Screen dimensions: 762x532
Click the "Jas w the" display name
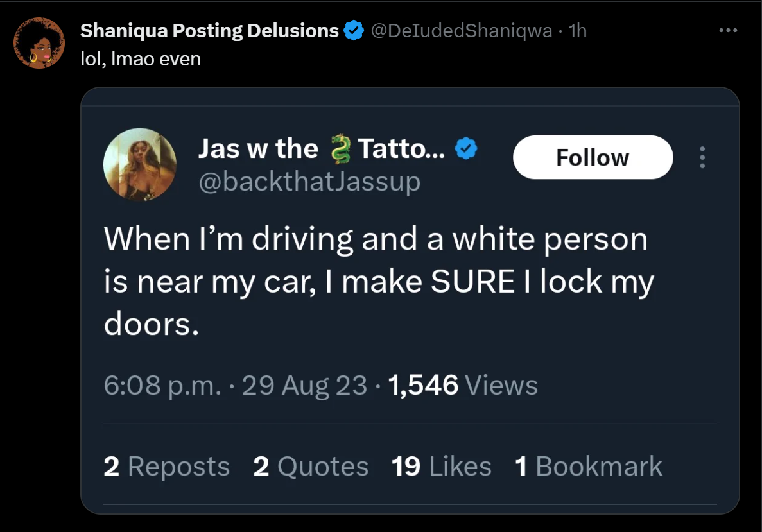pos(258,149)
